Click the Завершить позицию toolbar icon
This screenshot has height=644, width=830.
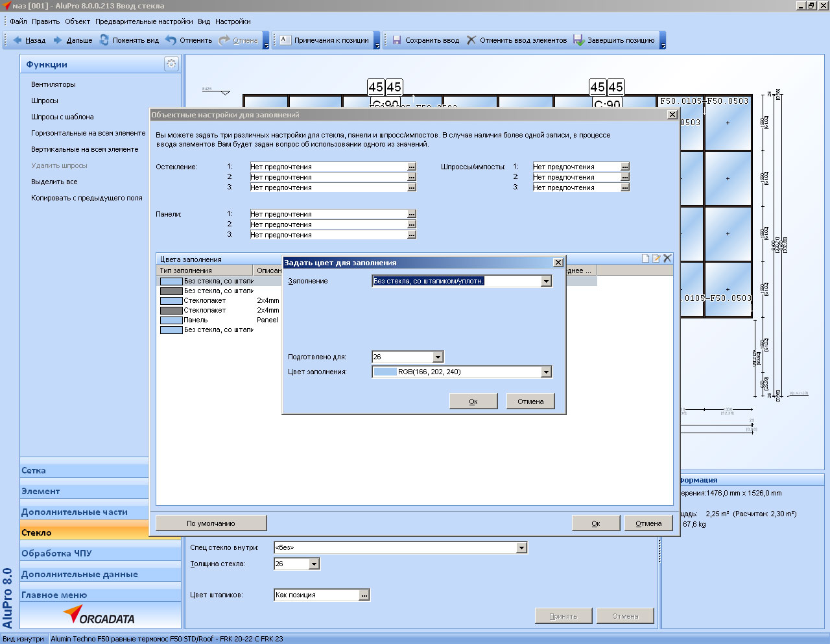[x=578, y=40]
